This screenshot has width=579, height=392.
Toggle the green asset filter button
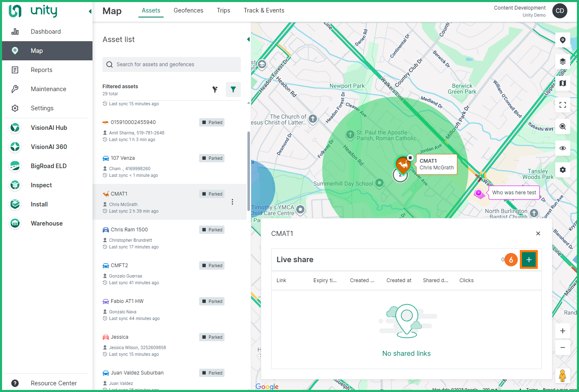tap(233, 89)
